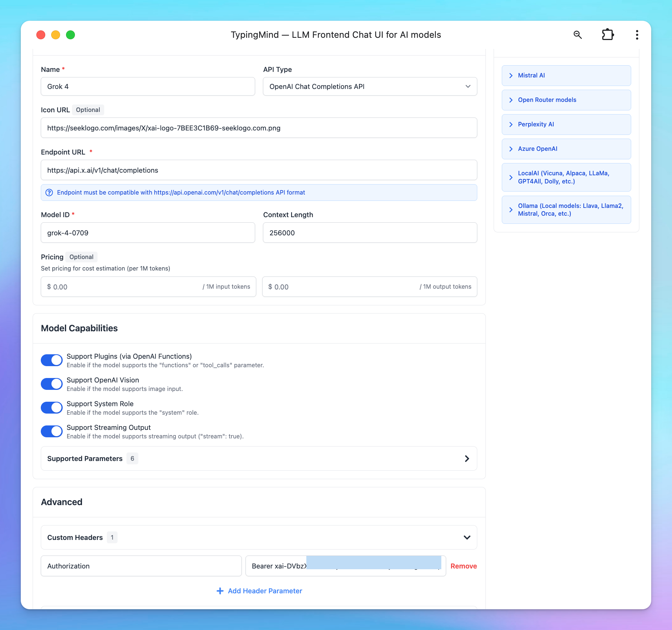
Task: Disable Support OpenAI Vision switch
Action: click(x=52, y=384)
